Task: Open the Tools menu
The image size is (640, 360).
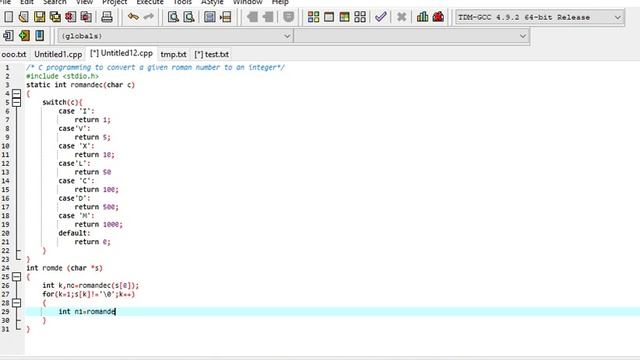Action: (182, 2)
